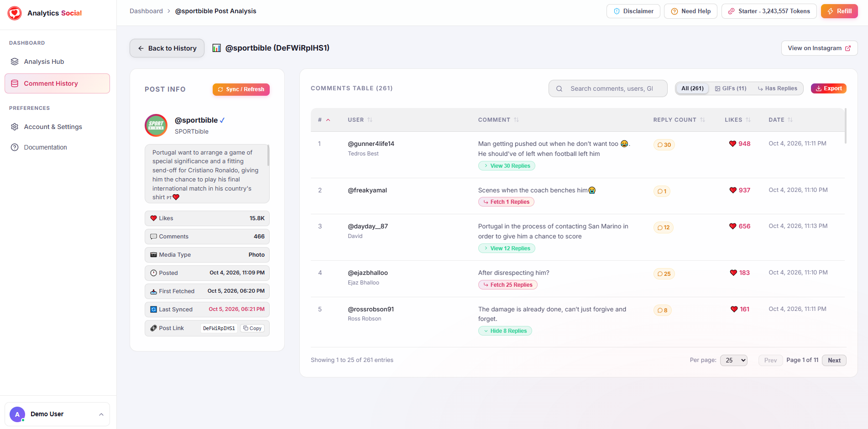This screenshot has height=429, width=868.
Task: Open the Per page dropdown
Action: point(734,360)
